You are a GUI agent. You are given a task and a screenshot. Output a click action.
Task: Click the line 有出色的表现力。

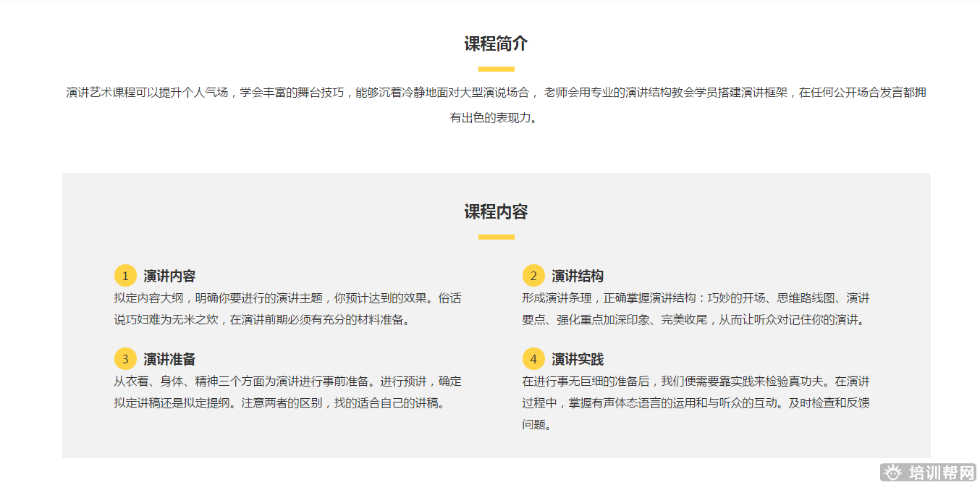(x=495, y=118)
